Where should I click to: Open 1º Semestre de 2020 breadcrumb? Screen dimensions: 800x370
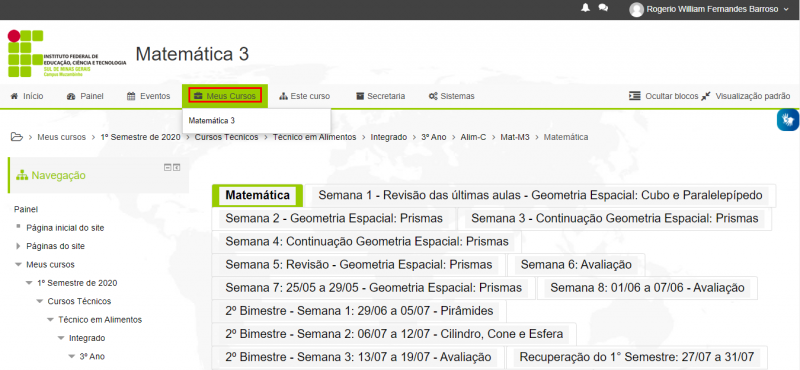pos(140,137)
